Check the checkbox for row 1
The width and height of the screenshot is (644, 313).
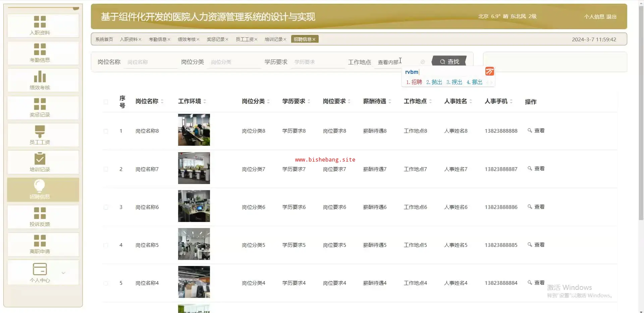point(106,131)
